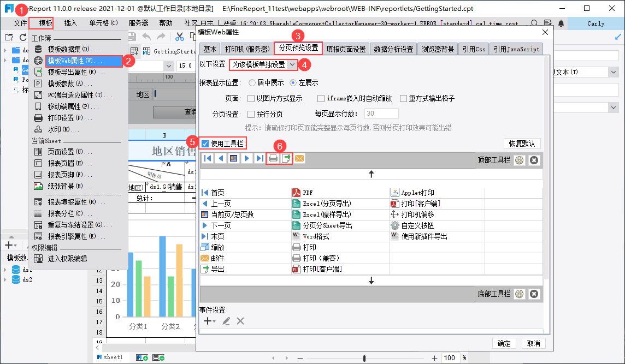Open the 为该模板单独设置 dropdown

[263, 64]
